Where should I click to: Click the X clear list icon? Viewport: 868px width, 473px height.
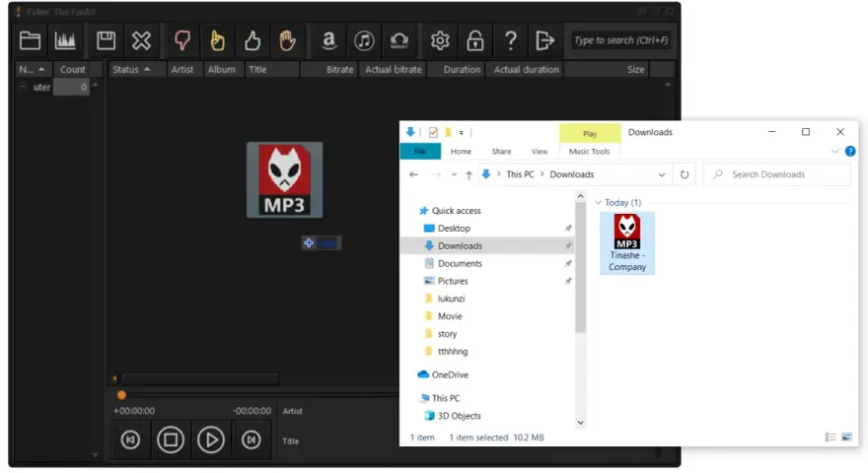[141, 40]
